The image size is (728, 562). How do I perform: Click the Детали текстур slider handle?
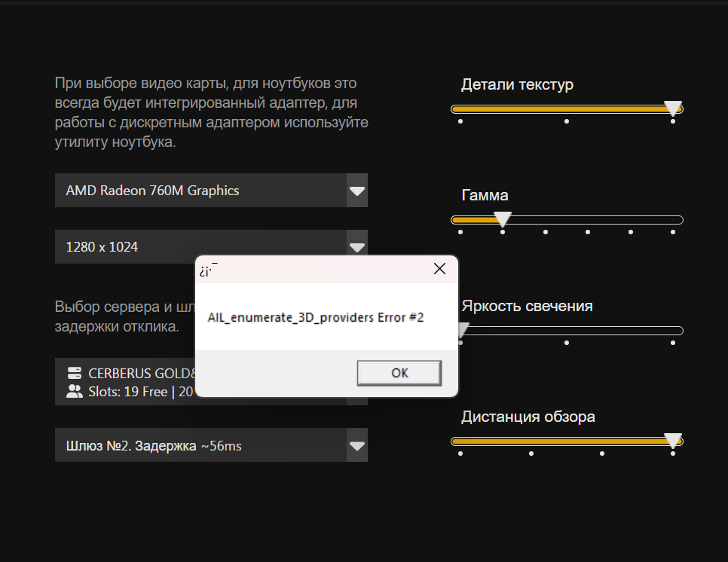tap(673, 108)
